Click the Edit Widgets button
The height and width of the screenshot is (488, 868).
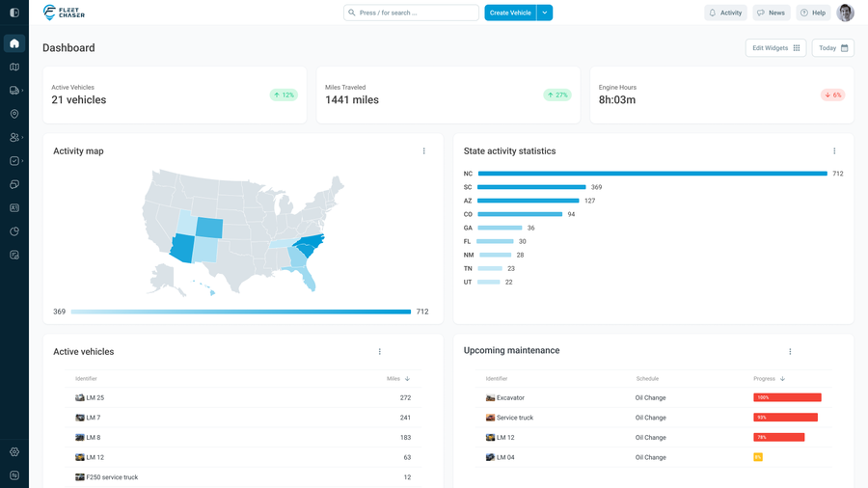(x=775, y=48)
